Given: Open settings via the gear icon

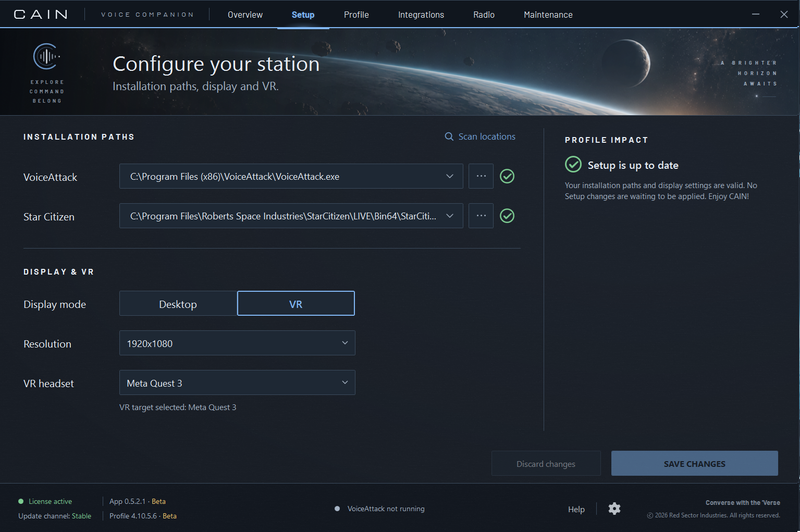Looking at the screenshot, I should [x=614, y=509].
